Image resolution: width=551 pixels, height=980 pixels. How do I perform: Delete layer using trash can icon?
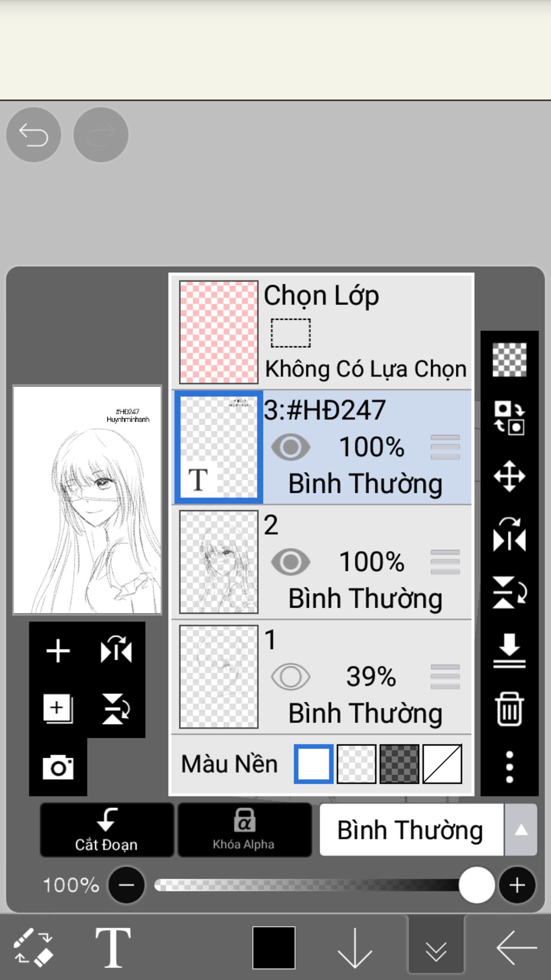click(x=509, y=709)
